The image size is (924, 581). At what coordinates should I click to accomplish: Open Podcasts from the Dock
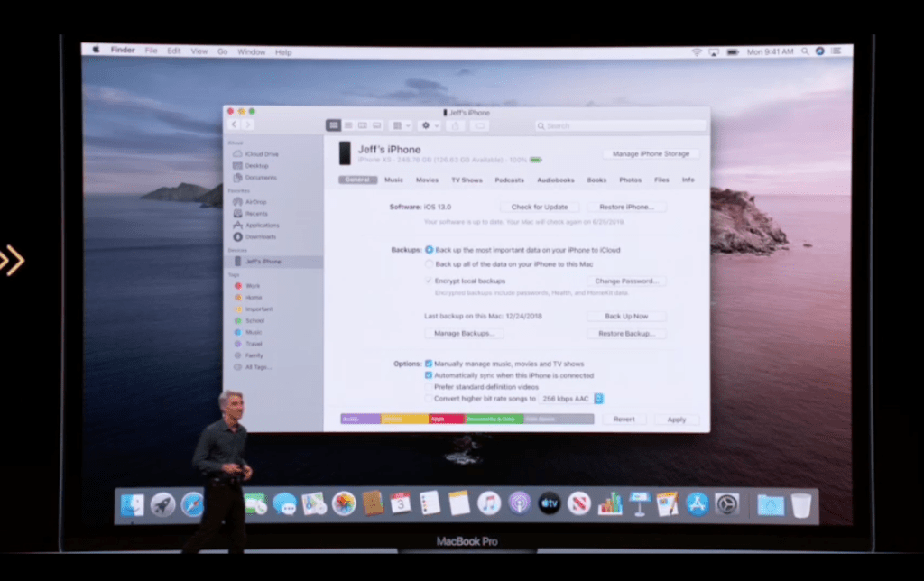point(519,503)
